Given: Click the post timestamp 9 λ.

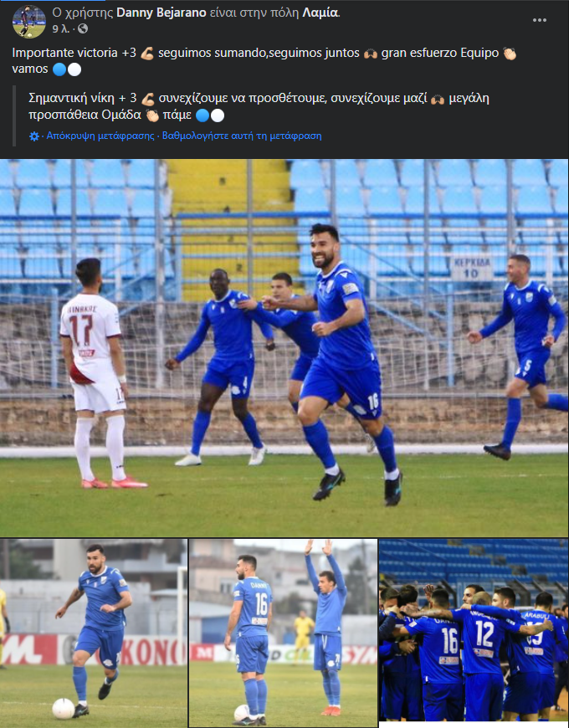Looking at the screenshot, I should [x=61, y=28].
